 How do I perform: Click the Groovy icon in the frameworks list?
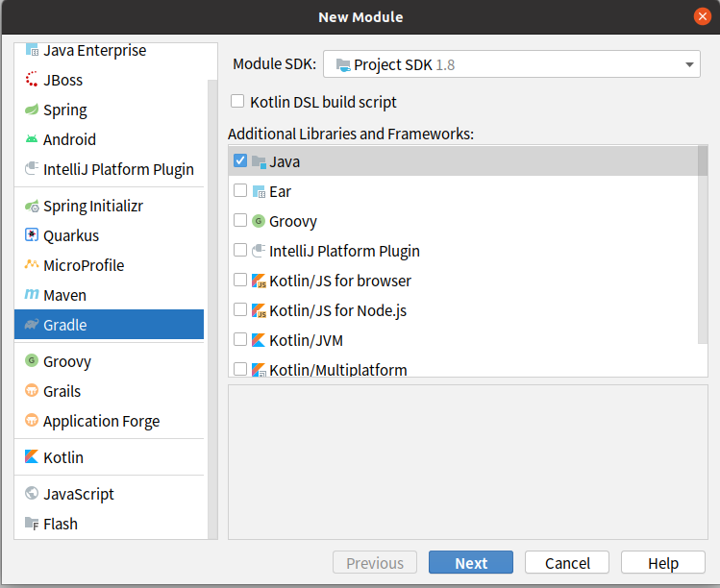pyautogui.click(x=259, y=221)
